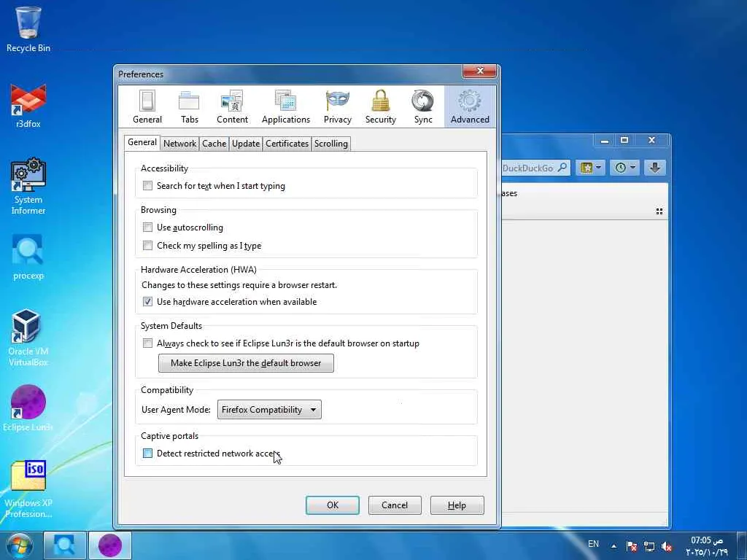Open the Sync preferences category
The image size is (747, 560).
[x=423, y=107]
